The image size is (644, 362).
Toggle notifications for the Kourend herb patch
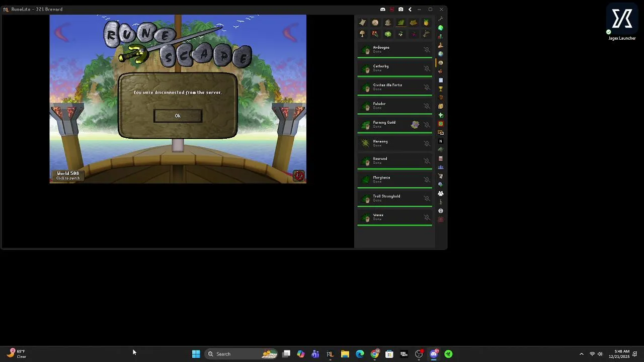[x=427, y=161]
